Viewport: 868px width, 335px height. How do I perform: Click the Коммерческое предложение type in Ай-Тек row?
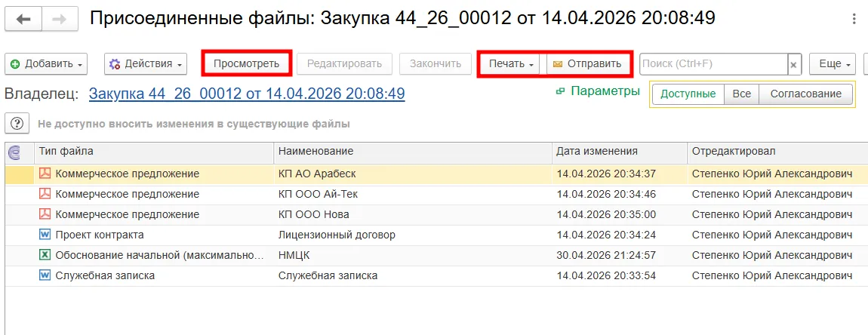(x=128, y=195)
